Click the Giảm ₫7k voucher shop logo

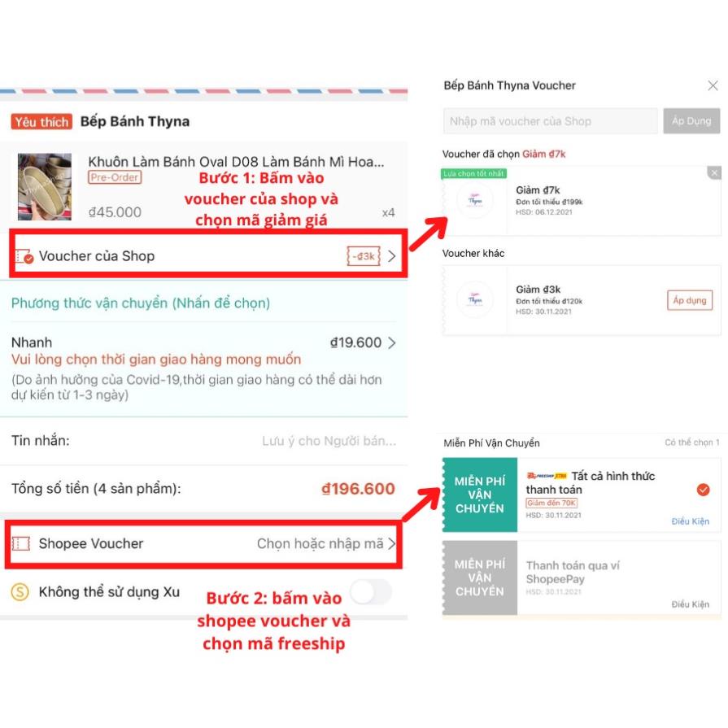coord(474,200)
